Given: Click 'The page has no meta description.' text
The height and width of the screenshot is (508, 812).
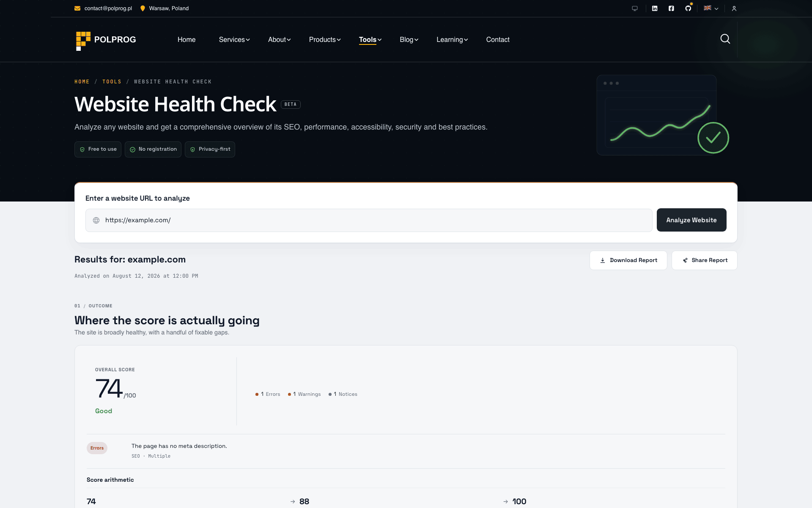Looking at the screenshot, I should (179, 446).
